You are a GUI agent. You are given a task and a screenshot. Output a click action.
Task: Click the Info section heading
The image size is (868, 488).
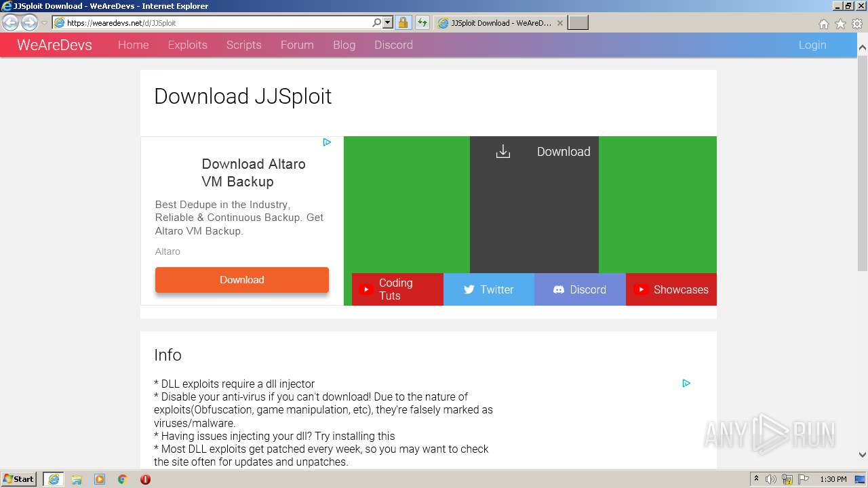tap(167, 355)
